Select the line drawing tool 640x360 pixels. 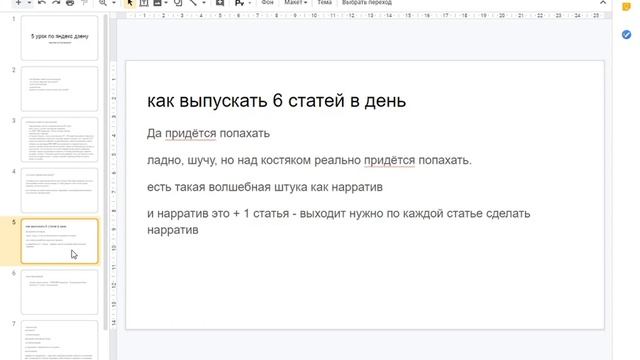coord(193,2)
